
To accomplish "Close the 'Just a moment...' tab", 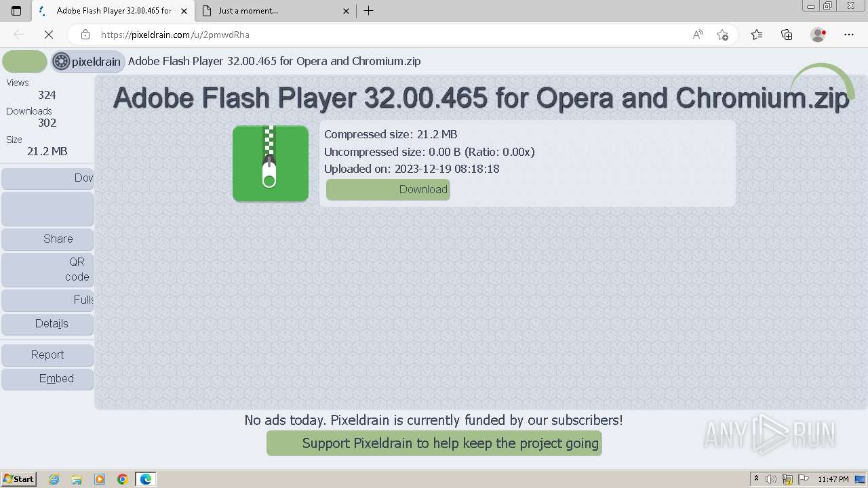I will pos(346,11).
